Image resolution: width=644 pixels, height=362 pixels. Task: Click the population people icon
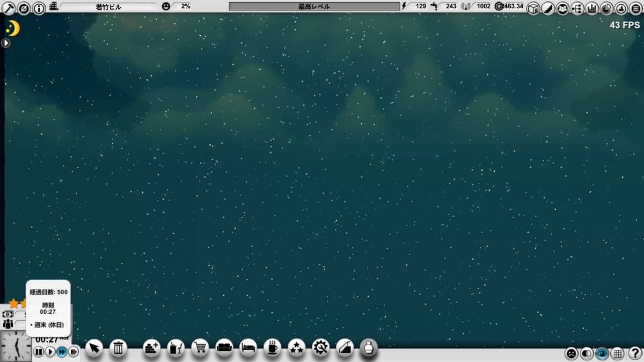coord(8,324)
